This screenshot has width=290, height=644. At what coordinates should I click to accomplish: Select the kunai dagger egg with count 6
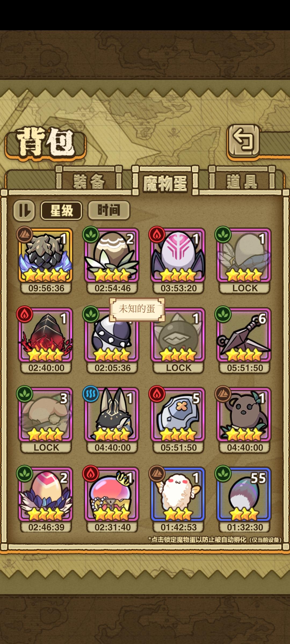coord(244,335)
